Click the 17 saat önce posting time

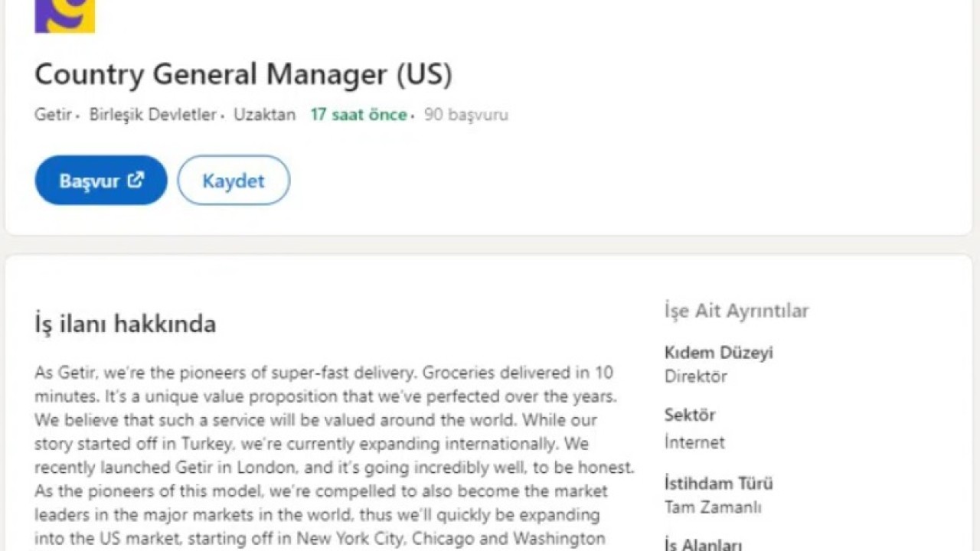(358, 115)
